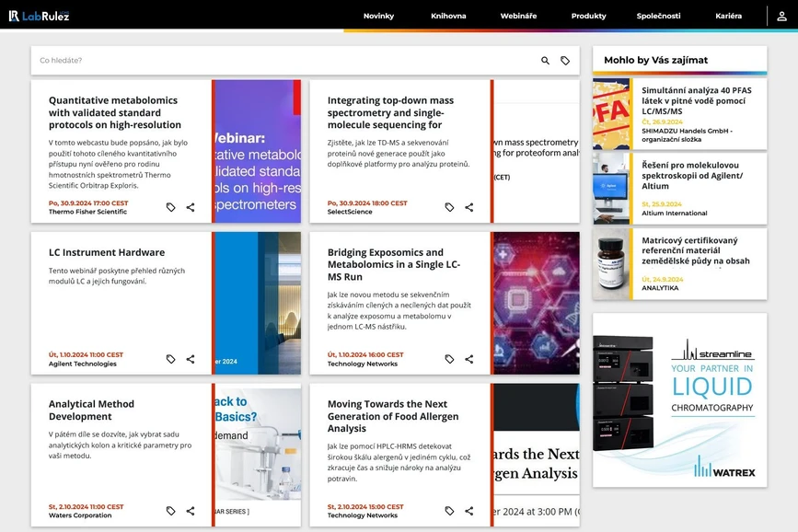Click the Back to Basics banner image
The height and width of the screenshot is (532, 798).
pos(258,455)
